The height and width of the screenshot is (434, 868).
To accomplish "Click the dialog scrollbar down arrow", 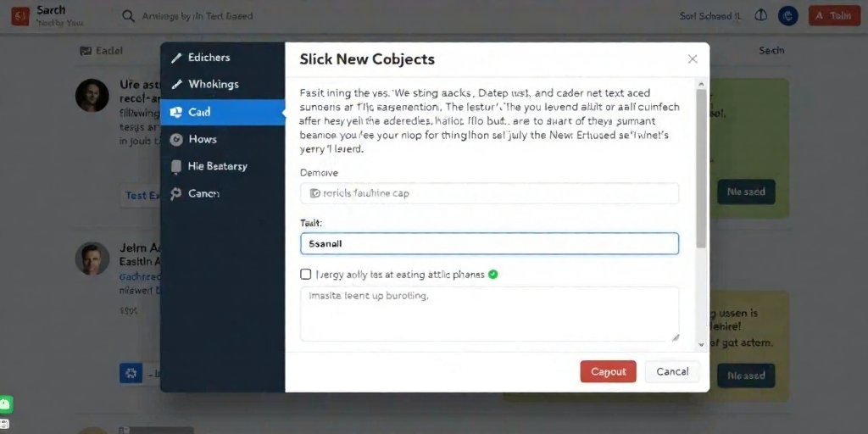I will 701,344.
